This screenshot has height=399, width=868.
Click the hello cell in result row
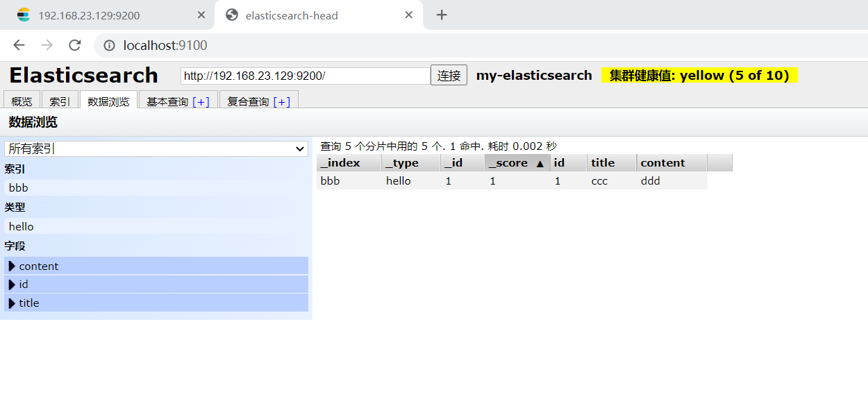coord(411,181)
